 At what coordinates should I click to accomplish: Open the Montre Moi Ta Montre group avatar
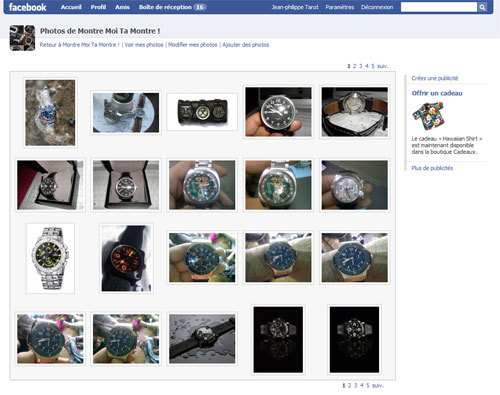(22, 38)
